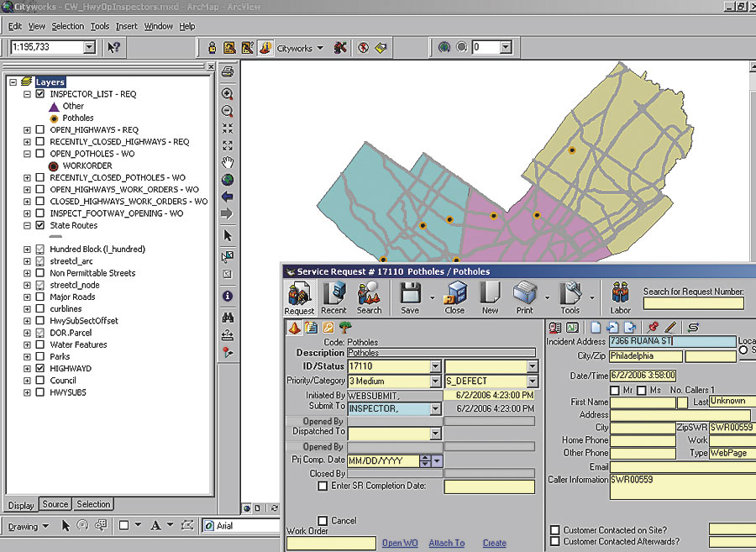The height and width of the screenshot is (552, 756).
Task: Open the Arial font box
Action: (241, 525)
